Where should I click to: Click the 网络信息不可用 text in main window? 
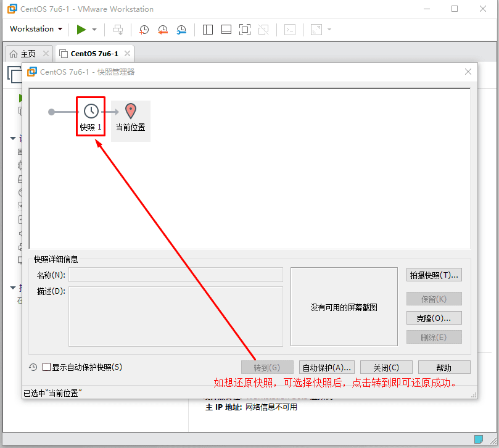click(x=271, y=407)
